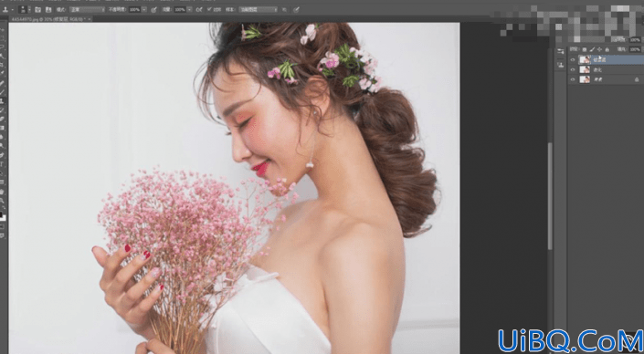Toggle the Aligned checkbox

tap(209, 9)
